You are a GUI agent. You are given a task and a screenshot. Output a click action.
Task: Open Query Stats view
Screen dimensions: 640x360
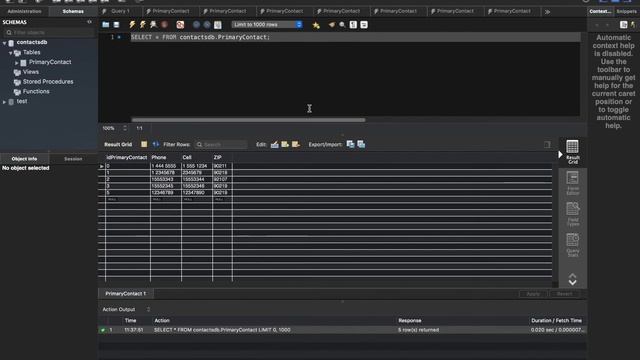(x=573, y=245)
